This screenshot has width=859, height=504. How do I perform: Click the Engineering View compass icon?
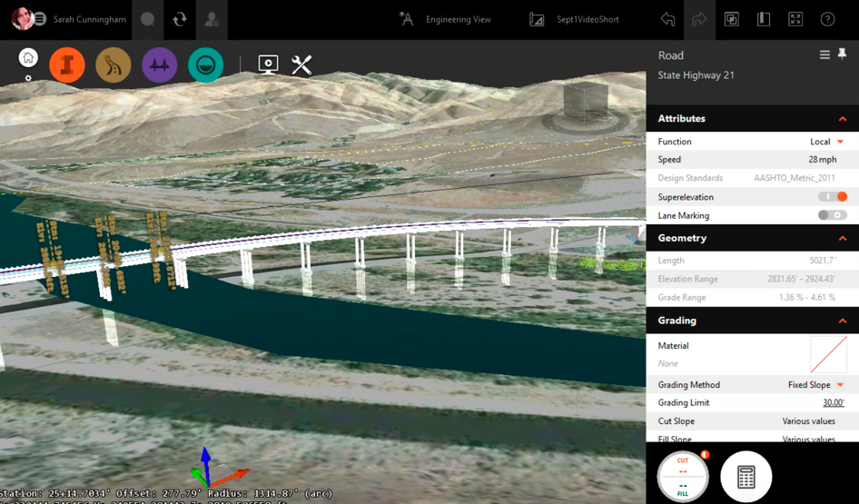point(406,19)
